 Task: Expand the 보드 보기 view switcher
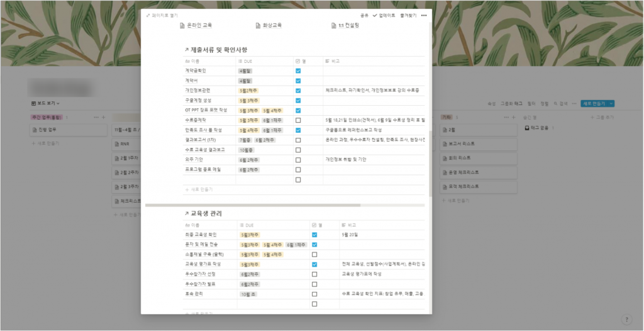tap(45, 103)
